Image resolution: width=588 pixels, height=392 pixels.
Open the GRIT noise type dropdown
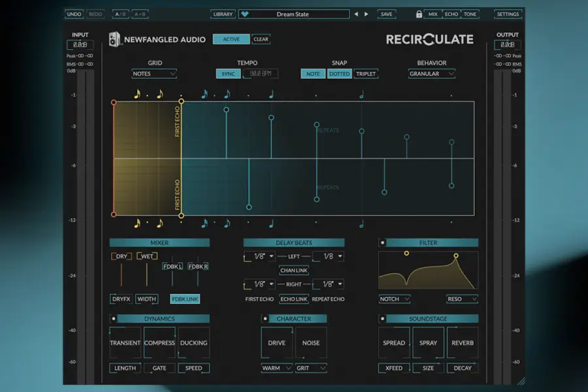311,368
